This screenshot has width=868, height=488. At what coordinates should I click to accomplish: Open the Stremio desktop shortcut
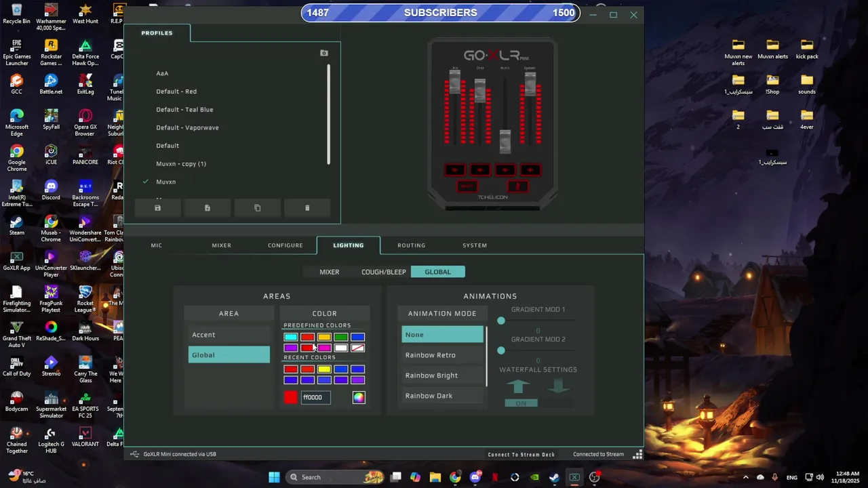[x=51, y=366]
